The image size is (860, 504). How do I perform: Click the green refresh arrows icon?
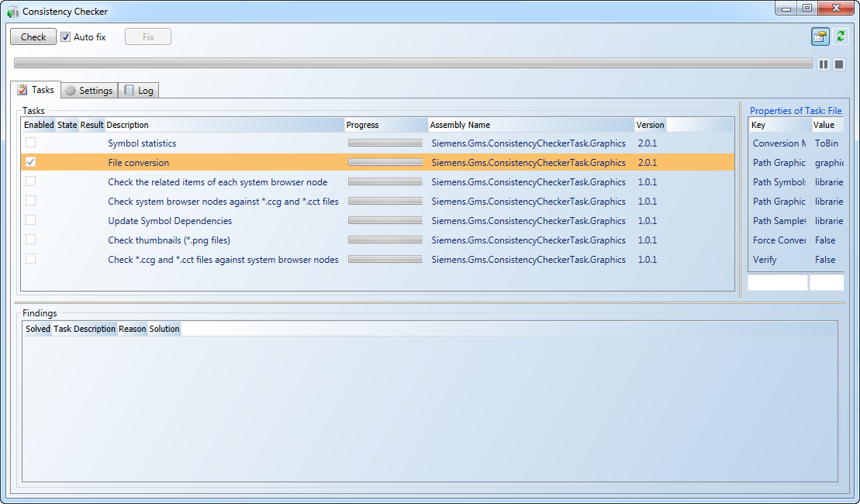(840, 36)
